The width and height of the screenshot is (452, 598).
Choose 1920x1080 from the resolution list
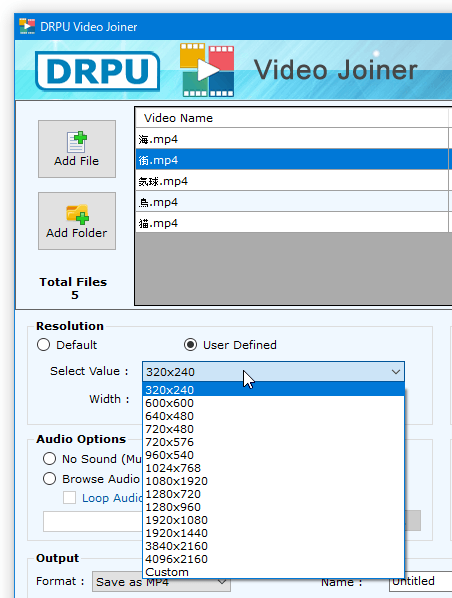(x=273, y=520)
